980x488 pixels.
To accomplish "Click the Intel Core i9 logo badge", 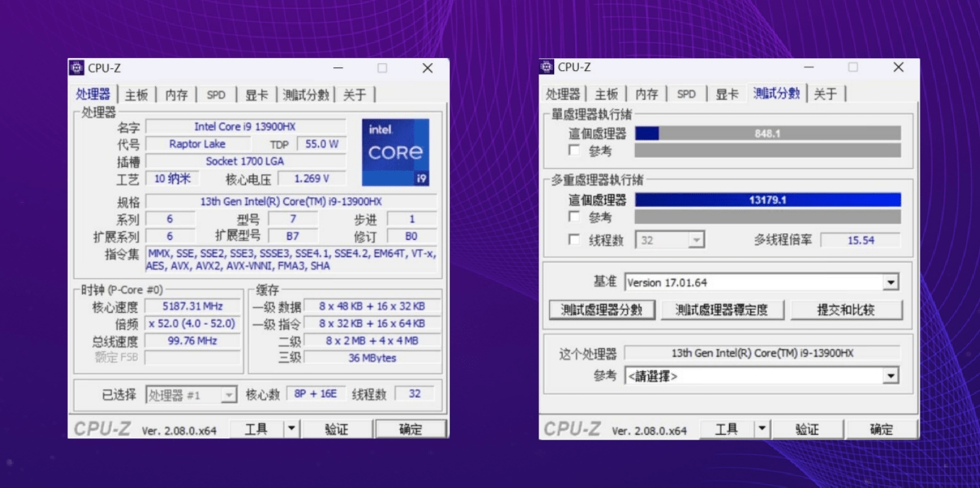I will (x=395, y=152).
